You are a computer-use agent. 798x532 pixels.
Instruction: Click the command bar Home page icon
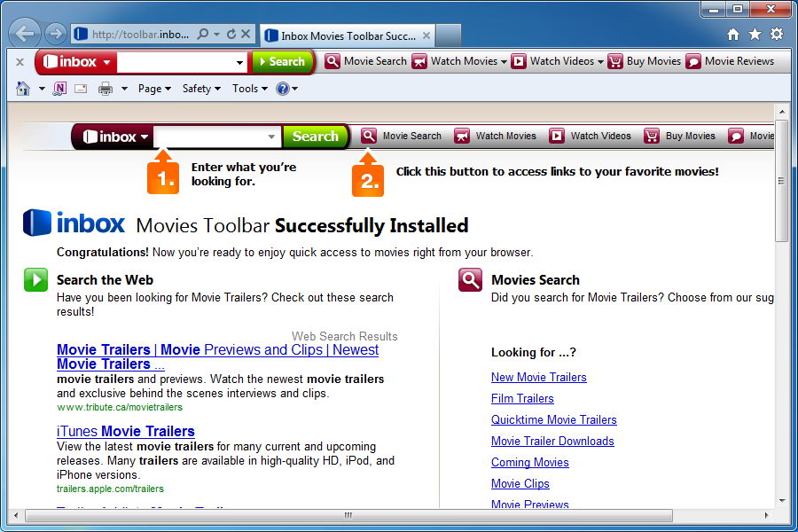click(23, 89)
